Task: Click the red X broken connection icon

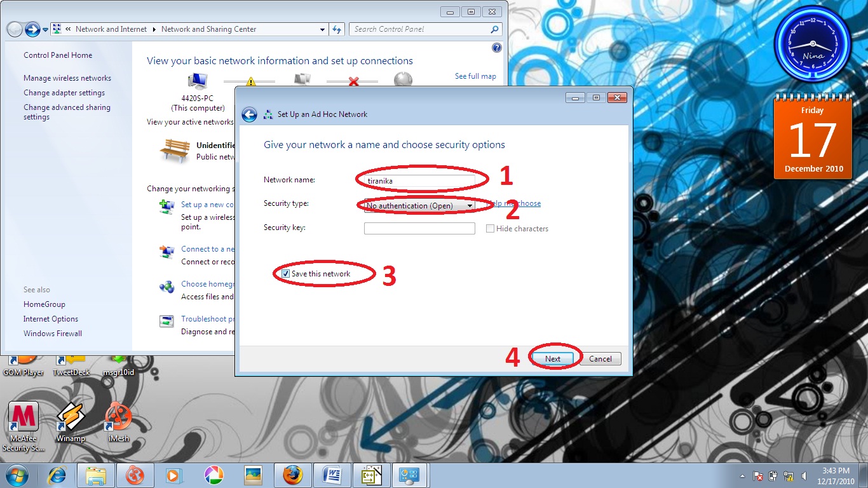Action: pyautogui.click(x=354, y=81)
